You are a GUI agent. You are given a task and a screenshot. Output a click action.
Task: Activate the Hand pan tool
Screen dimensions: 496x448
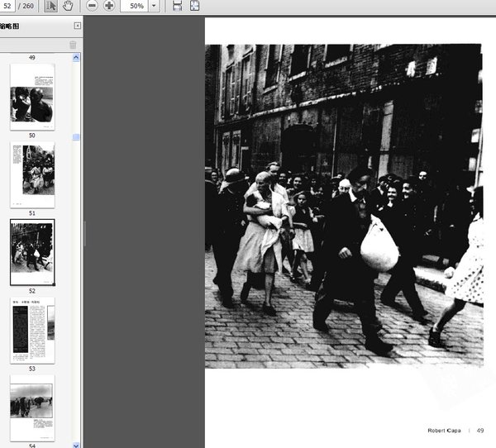tap(68, 6)
